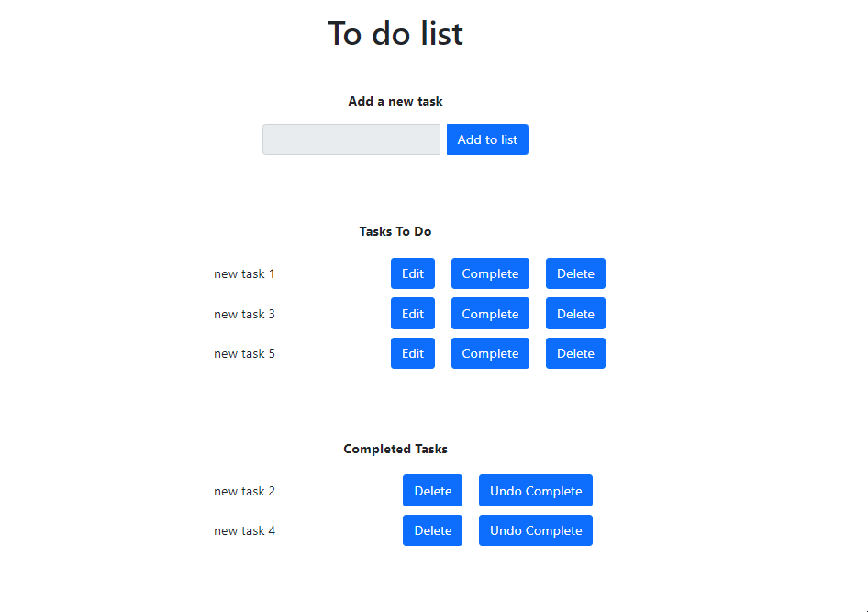
Task: Click the To do list page title
Action: (395, 33)
